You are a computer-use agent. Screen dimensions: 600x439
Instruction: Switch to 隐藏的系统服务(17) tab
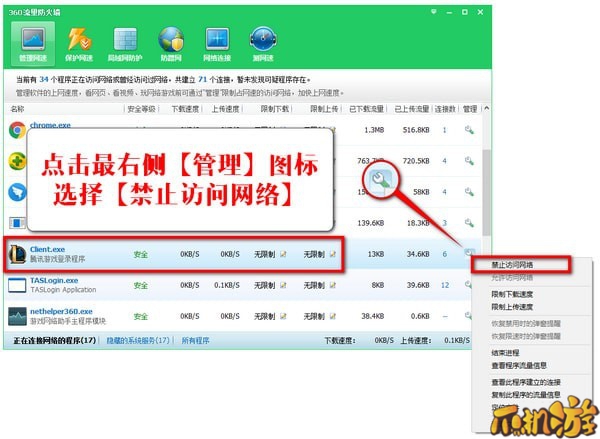tap(138, 340)
